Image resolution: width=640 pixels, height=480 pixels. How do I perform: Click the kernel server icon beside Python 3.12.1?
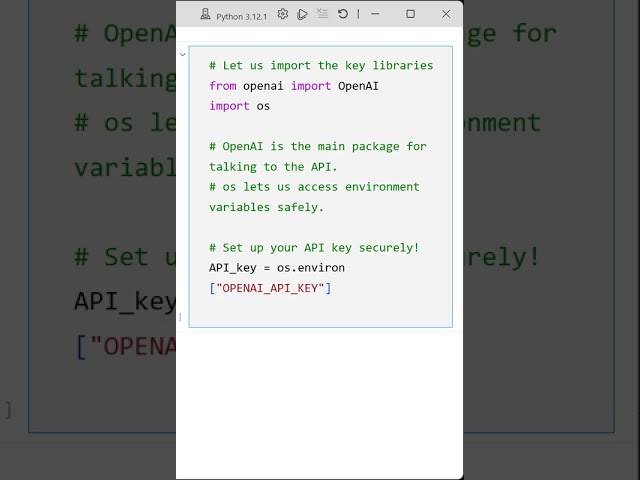pos(205,15)
